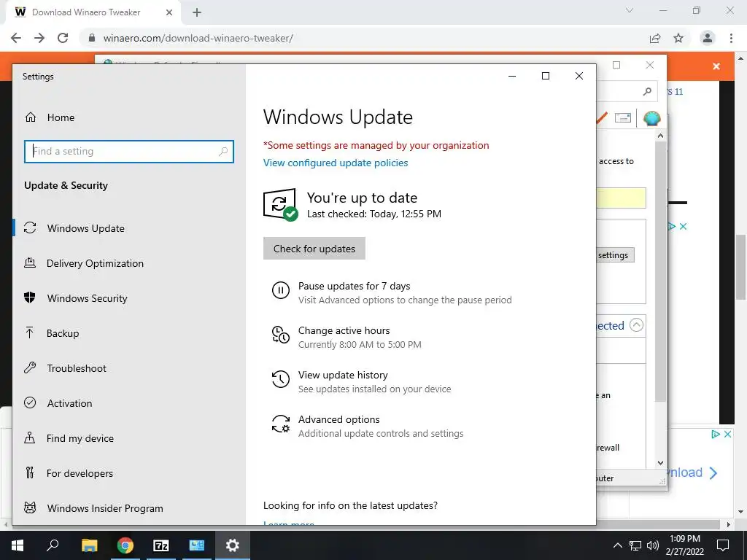
Task: Collapse the section chevron in background window
Action: pyautogui.click(x=636, y=324)
